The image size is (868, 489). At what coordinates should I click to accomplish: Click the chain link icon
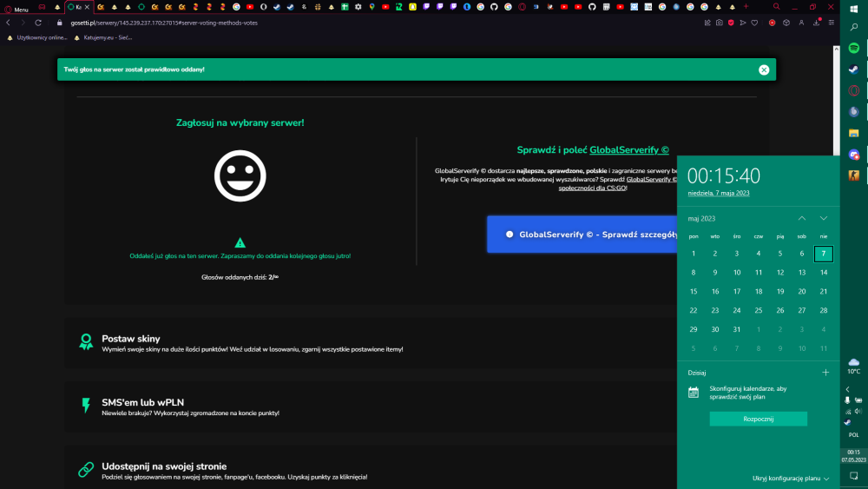click(86, 470)
